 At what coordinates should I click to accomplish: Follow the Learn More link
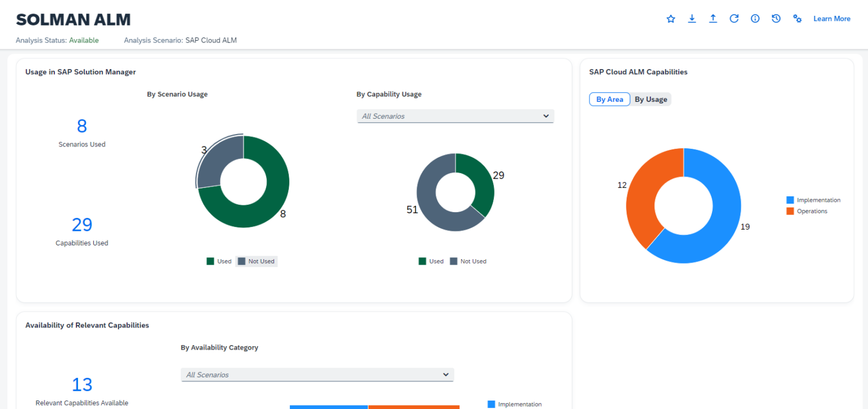[831, 19]
